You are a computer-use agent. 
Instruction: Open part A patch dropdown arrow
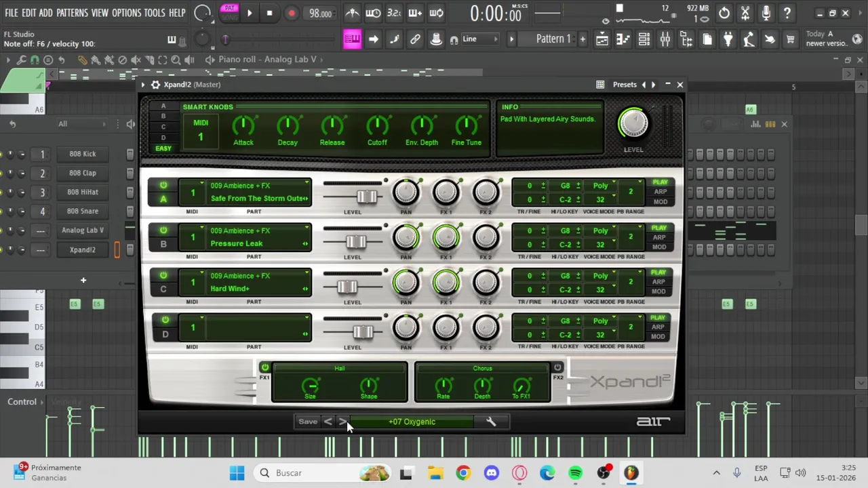307,183
